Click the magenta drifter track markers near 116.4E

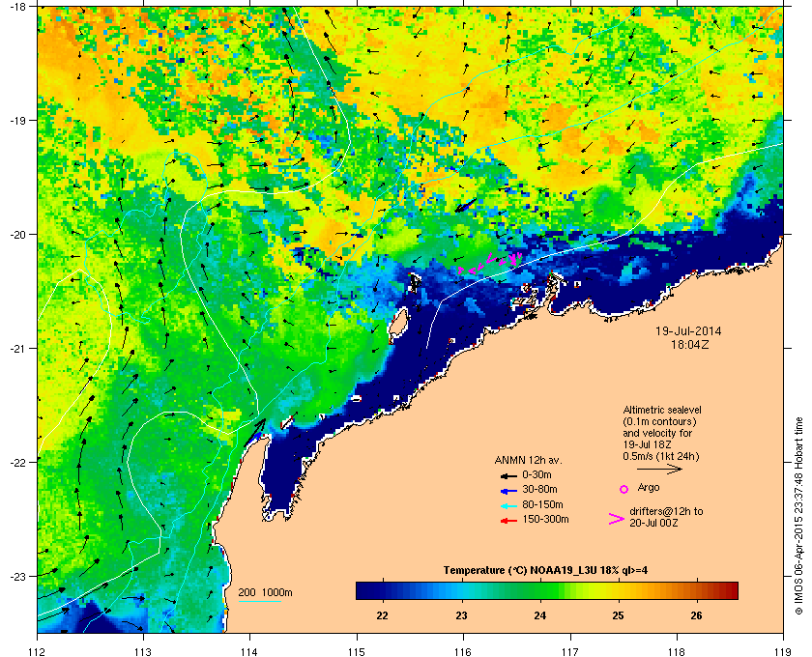[x=489, y=263]
